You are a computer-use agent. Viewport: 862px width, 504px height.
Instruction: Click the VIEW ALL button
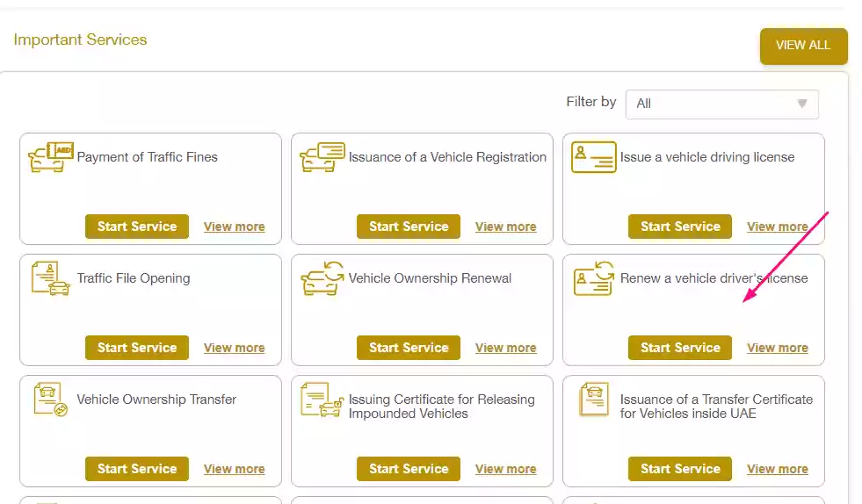(803, 46)
